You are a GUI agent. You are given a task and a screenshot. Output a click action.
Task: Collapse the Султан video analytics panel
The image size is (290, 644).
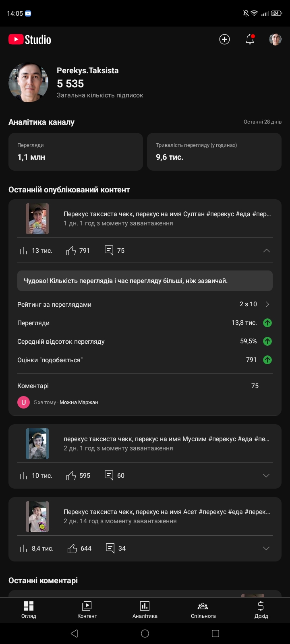pos(266,250)
